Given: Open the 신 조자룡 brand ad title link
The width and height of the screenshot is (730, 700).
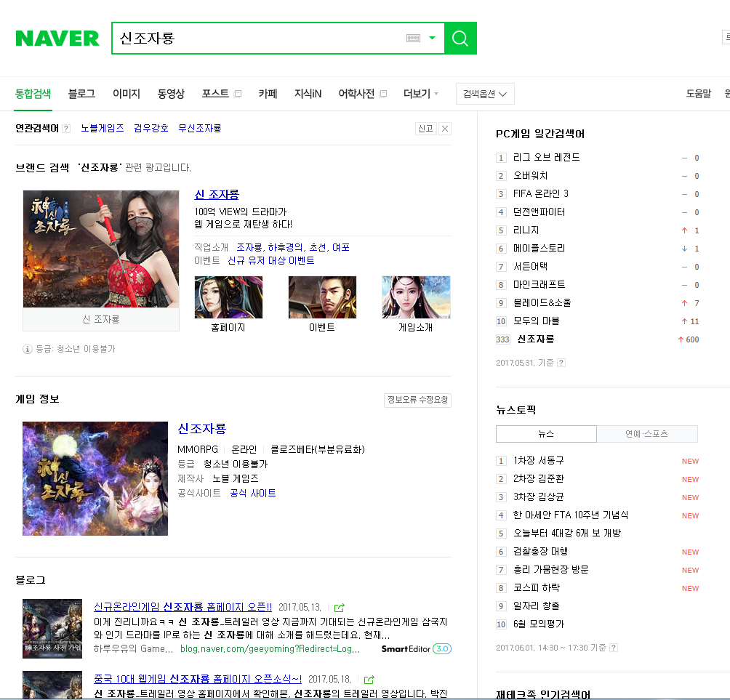Looking at the screenshot, I should [217, 195].
